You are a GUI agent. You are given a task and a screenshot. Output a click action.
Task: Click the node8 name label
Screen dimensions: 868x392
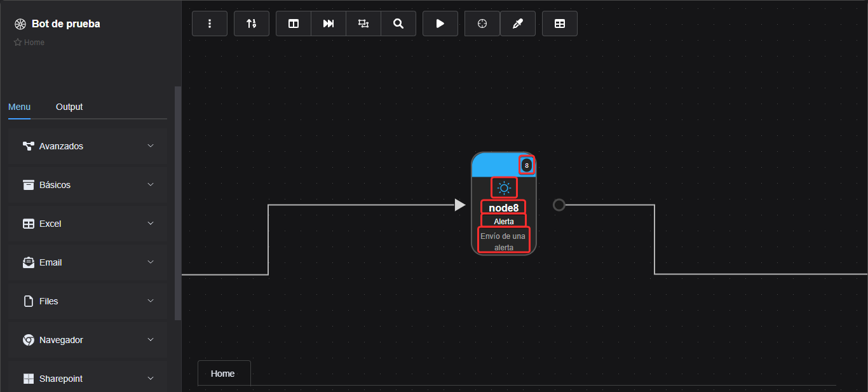pyautogui.click(x=504, y=208)
